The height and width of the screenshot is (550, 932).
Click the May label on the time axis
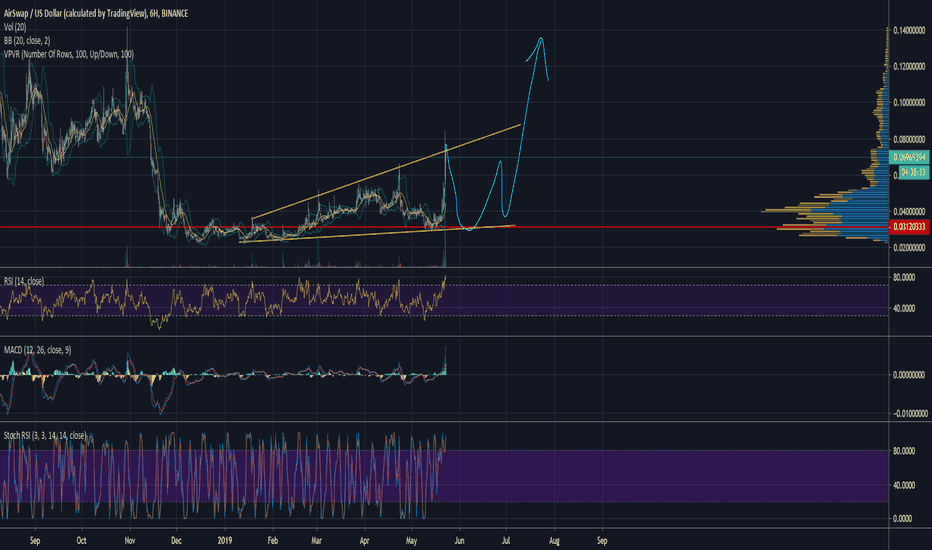coord(412,540)
